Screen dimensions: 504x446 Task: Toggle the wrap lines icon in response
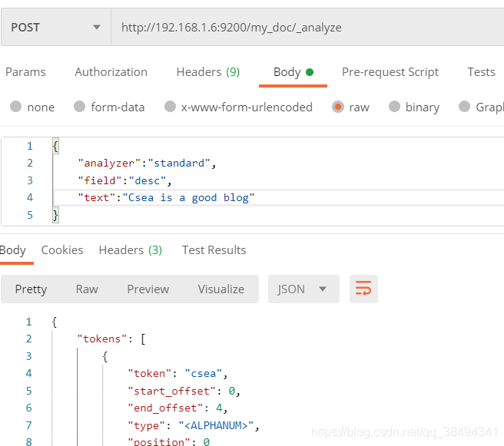coord(363,289)
